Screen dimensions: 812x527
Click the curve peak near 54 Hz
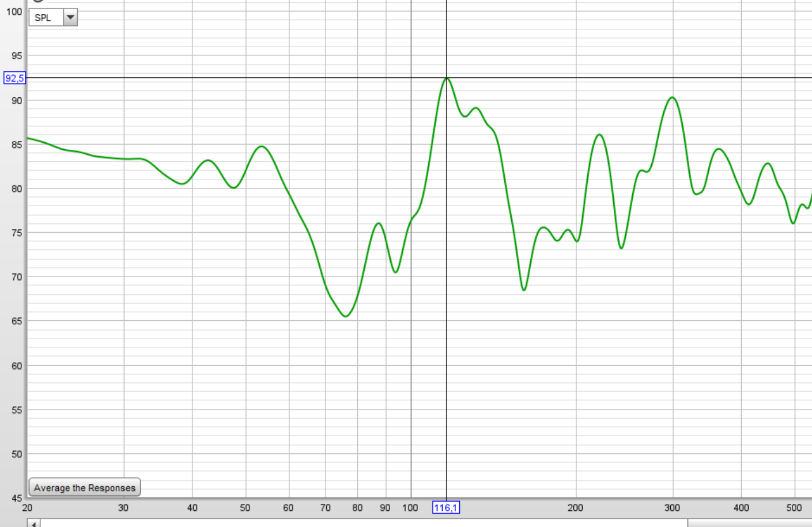[x=262, y=146]
